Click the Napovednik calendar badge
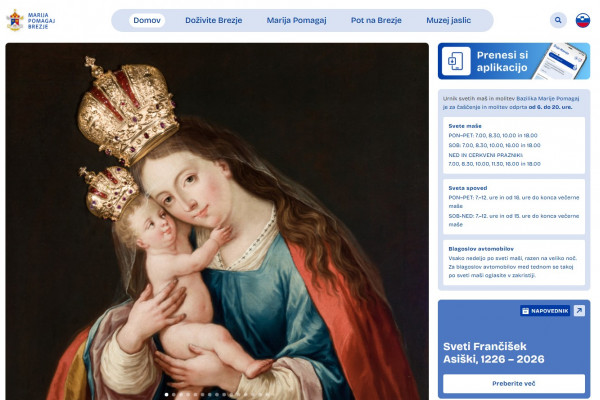This screenshot has width=600, height=400. [545, 311]
